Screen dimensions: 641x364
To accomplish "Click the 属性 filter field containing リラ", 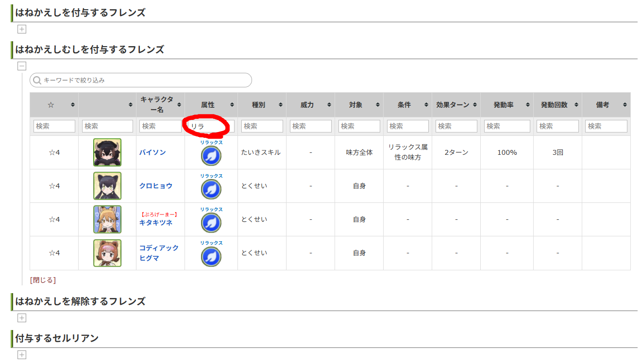I will (211, 126).
